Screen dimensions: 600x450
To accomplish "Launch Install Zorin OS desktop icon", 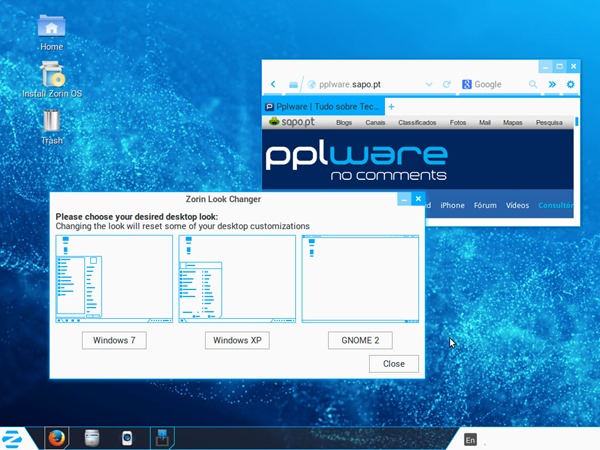I will click(x=52, y=80).
